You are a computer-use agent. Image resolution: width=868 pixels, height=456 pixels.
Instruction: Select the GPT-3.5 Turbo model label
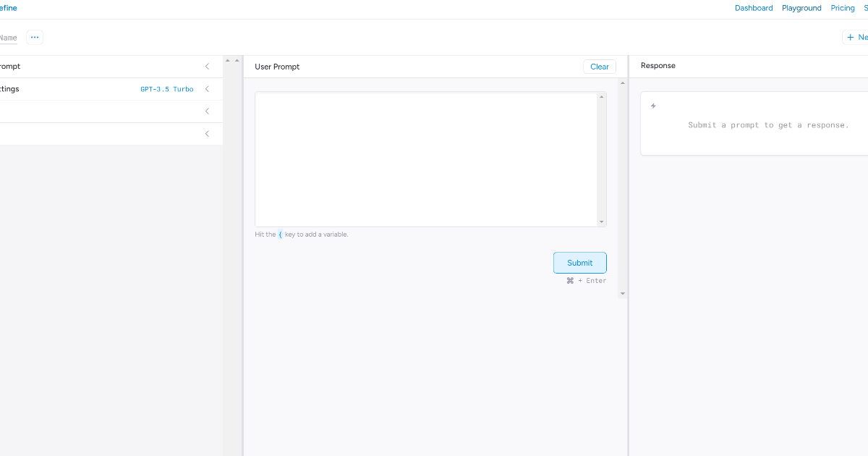tap(167, 88)
